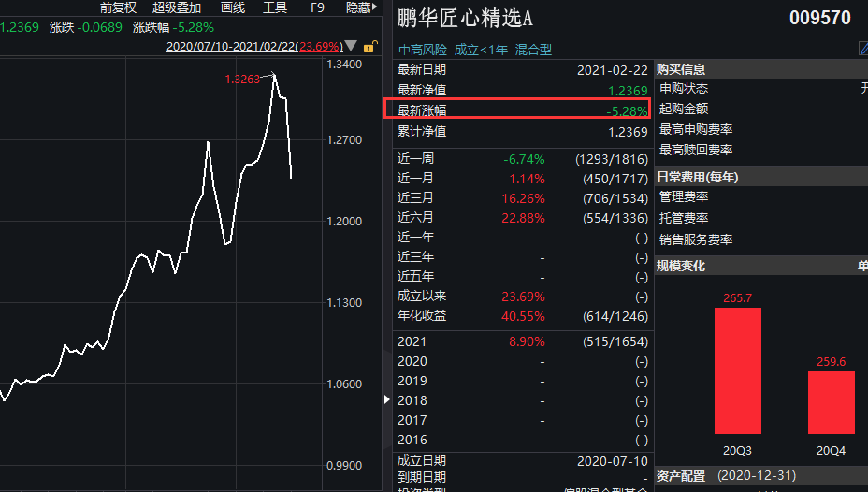This screenshot has height=492, width=868.
Task: Click the 成立<1年 tag
Action: [481, 50]
